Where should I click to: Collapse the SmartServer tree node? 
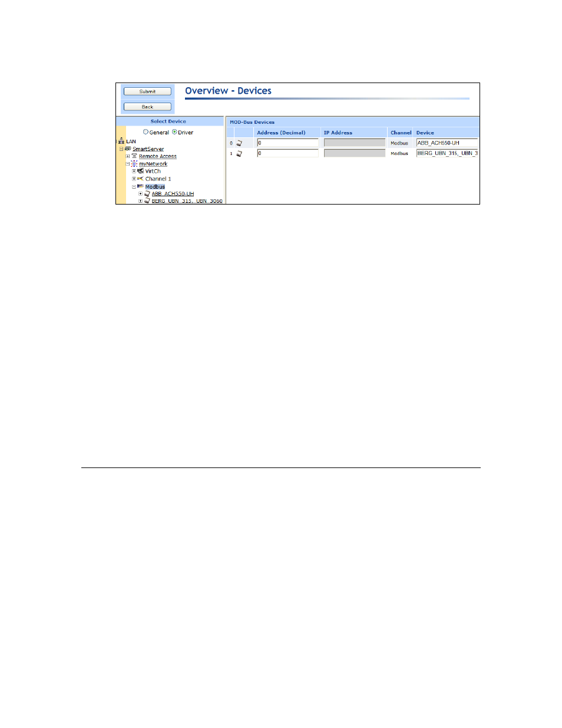coord(121,149)
